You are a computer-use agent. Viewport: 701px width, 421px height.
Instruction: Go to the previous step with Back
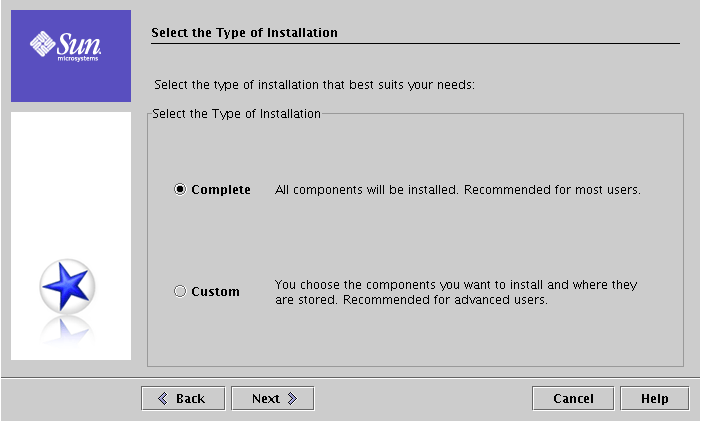coord(183,398)
